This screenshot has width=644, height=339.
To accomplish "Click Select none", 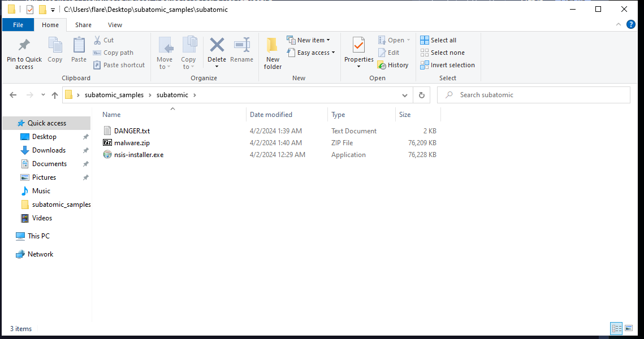I will [x=442, y=53].
